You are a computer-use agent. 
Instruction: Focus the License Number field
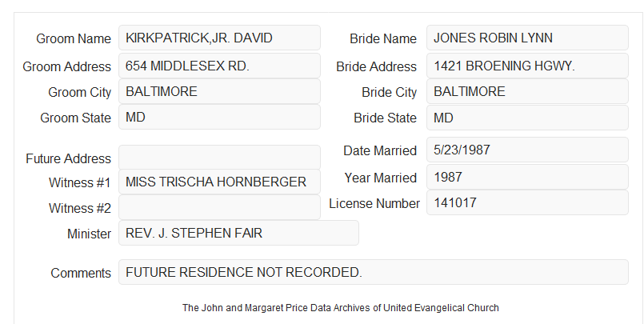click(527, 202)
